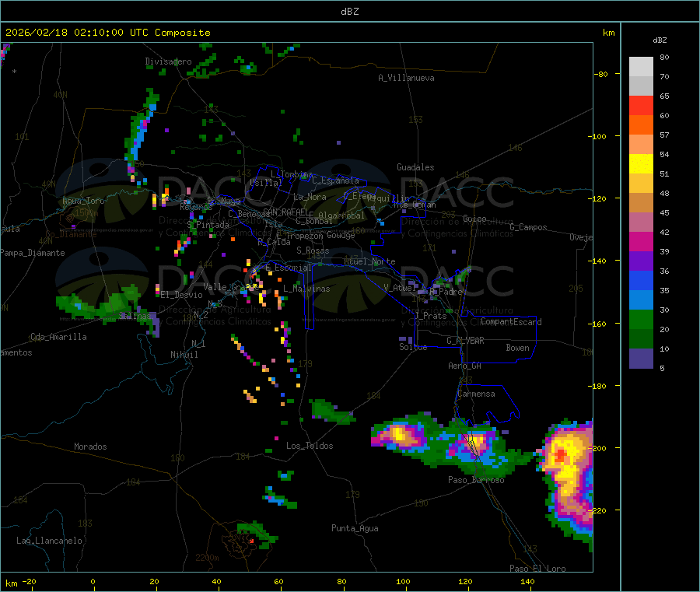
Task: Click the 'A_Villanueva' map label
Action: (406, 78)
